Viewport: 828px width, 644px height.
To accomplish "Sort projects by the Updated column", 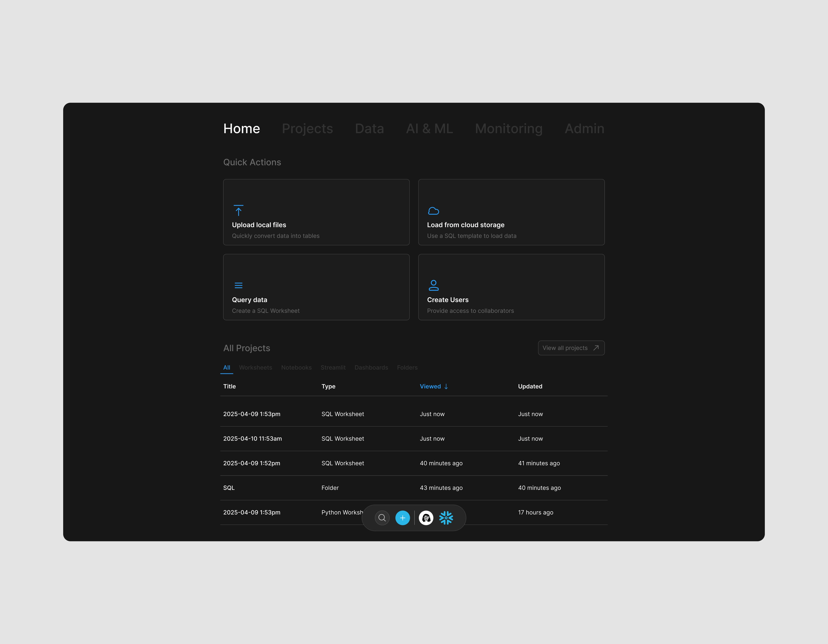I will pos(530,386).
